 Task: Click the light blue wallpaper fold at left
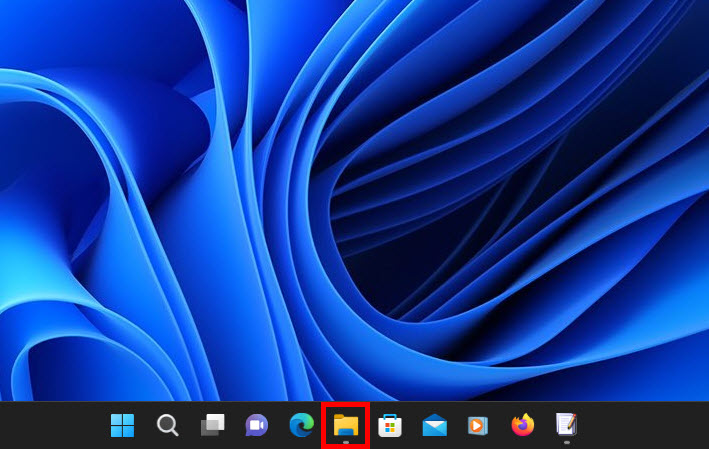60,200
